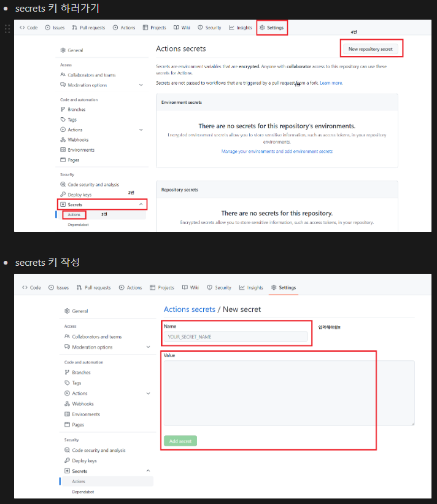
Task: Select Tags in bottom settings sidebar
Action: (72, 383)
